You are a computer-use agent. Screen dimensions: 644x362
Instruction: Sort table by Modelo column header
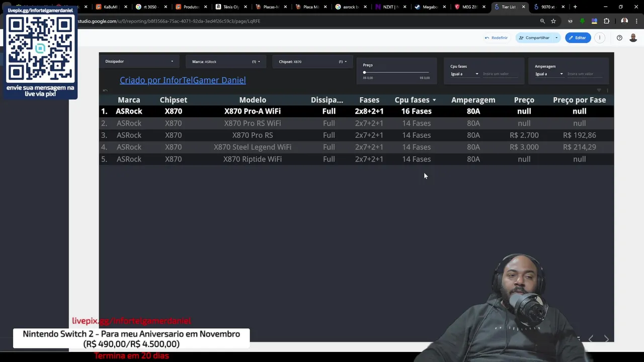253,100
